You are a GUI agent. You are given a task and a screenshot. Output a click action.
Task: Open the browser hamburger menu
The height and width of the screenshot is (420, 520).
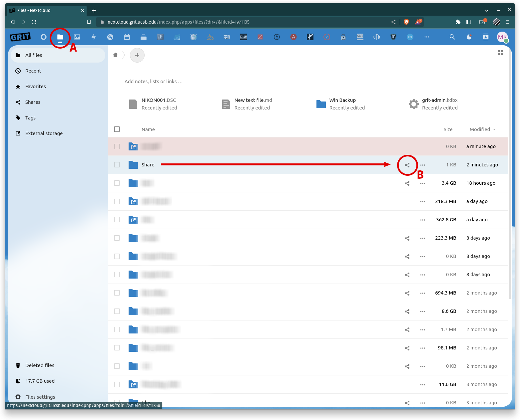click(x=507, y=22)
